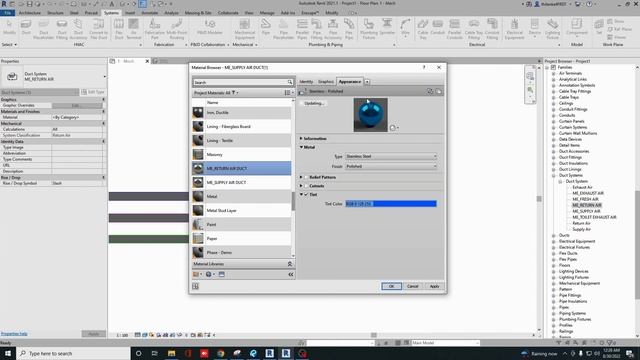The width and height of the screenshot is (640, 360).
Task: Collapse the library panel with double-chevron icon
Action: [291, 274]
